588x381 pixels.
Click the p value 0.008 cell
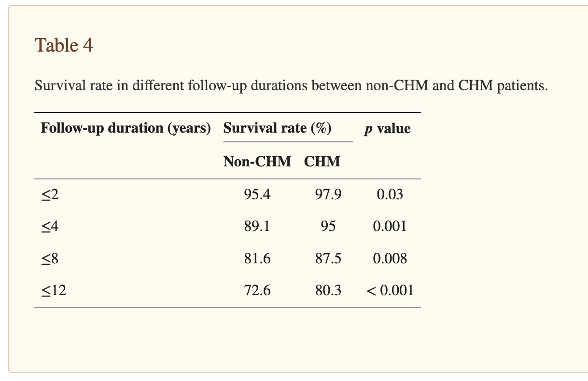tap(390, 259)
